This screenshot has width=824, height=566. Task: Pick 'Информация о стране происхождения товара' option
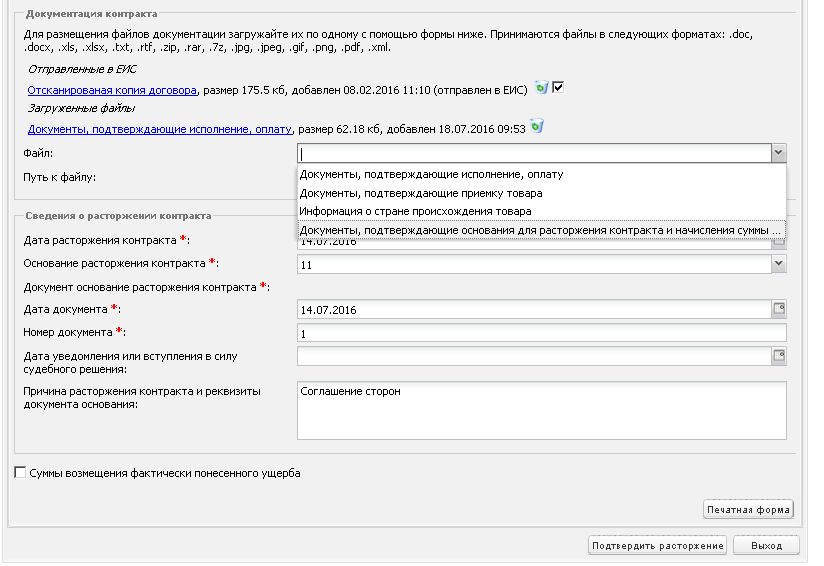pos(541,211)
